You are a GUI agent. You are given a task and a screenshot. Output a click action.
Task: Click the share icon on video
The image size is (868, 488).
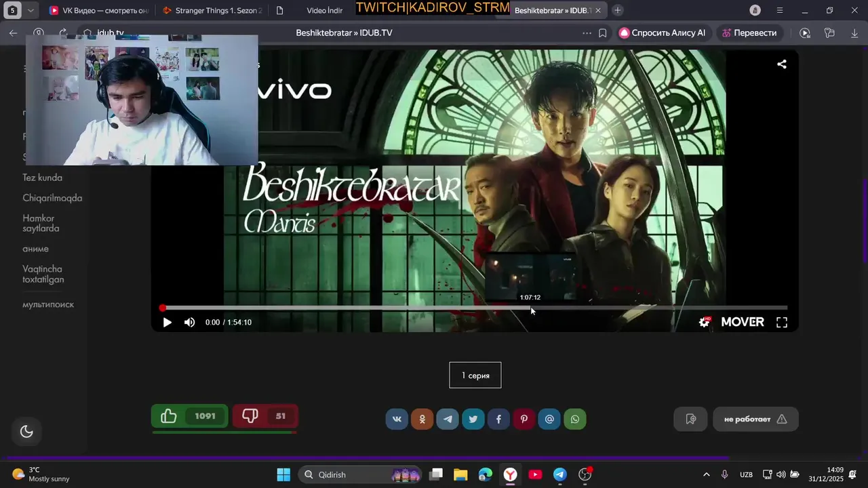click(782, 64)
